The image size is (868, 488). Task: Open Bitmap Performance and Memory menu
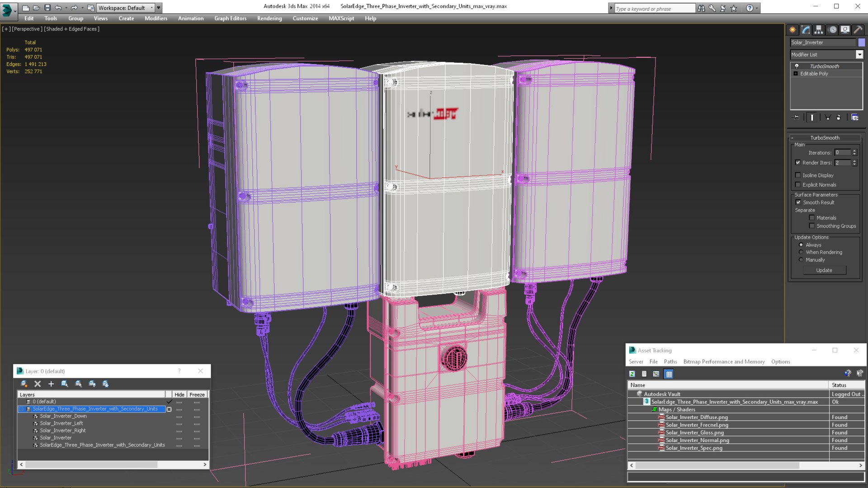[x=724, y=361]
